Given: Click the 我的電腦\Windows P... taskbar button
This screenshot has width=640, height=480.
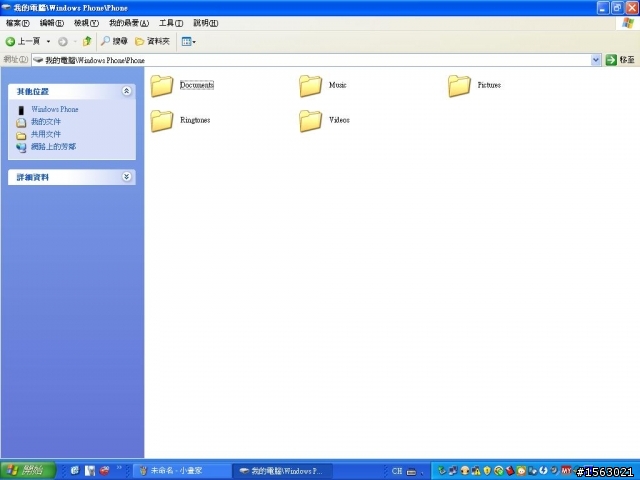Looking at the screenshot, I should click(282, 471).
